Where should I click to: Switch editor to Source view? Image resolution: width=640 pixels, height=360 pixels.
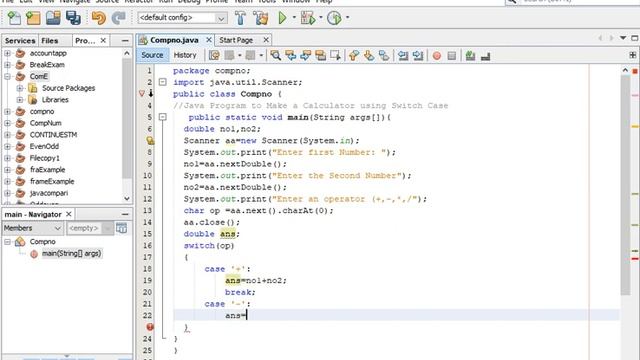152,55
